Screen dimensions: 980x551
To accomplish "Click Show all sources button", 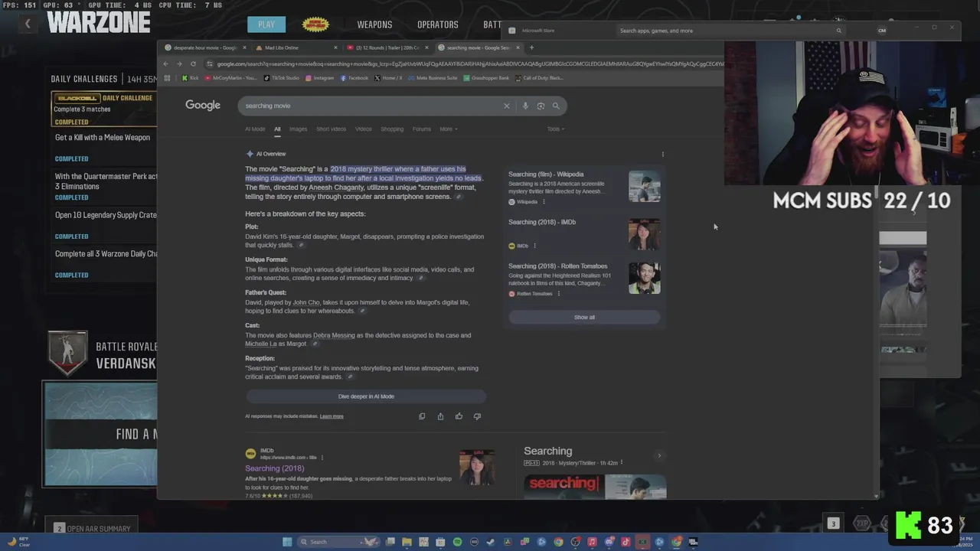I will pos(584,317).
